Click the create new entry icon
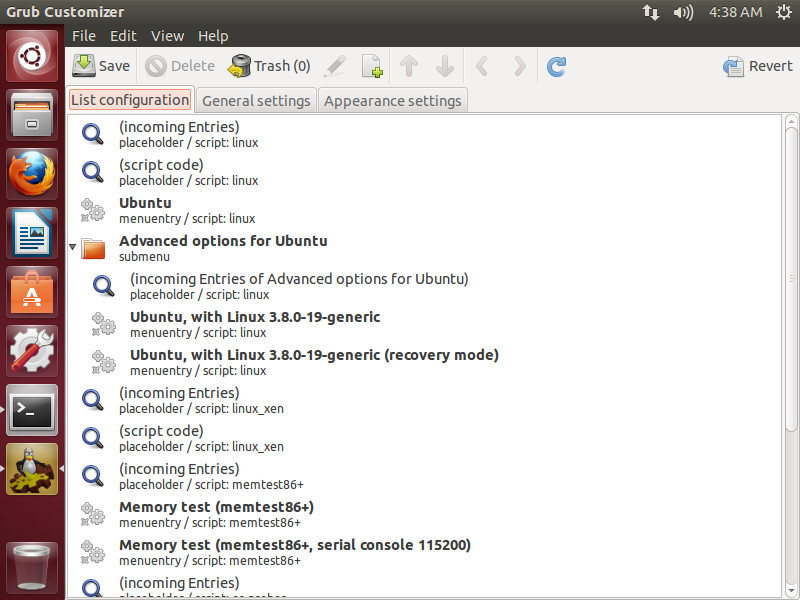The image size is (800, 600). tap(371, 66)
